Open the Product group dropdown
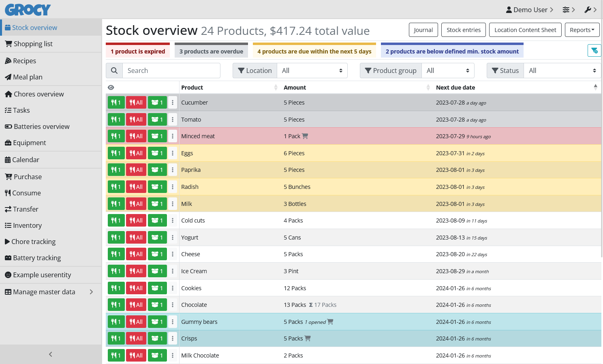The height and width of the screenshot is (364, 603). tap(448, 71)
